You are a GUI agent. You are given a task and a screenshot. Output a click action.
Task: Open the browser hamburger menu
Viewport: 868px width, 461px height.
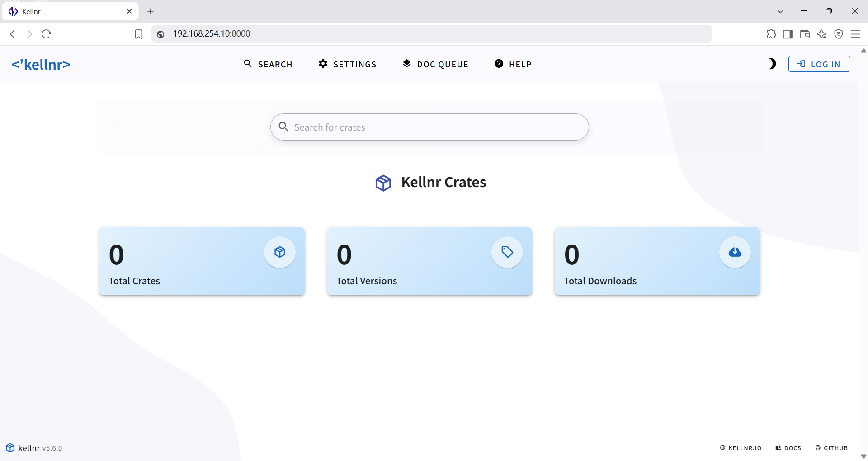click(x=855, y=34)
